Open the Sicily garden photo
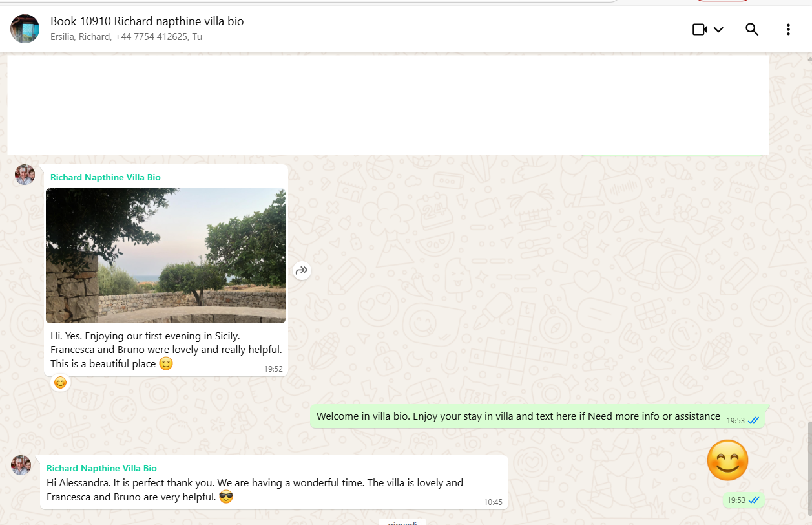 click(165, 255)
